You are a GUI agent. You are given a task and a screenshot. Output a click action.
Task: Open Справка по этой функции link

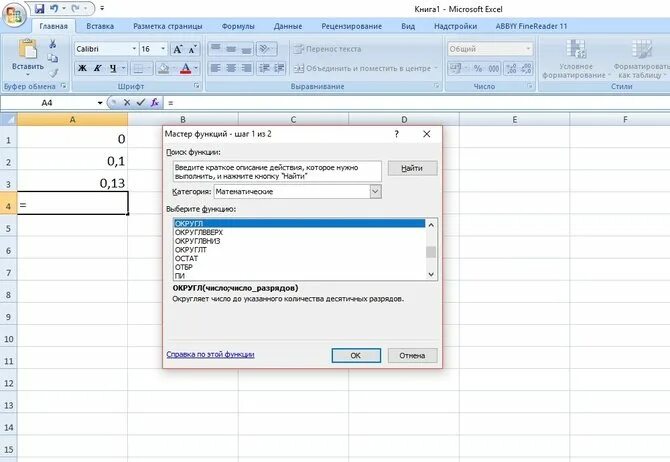coord(210,354)
